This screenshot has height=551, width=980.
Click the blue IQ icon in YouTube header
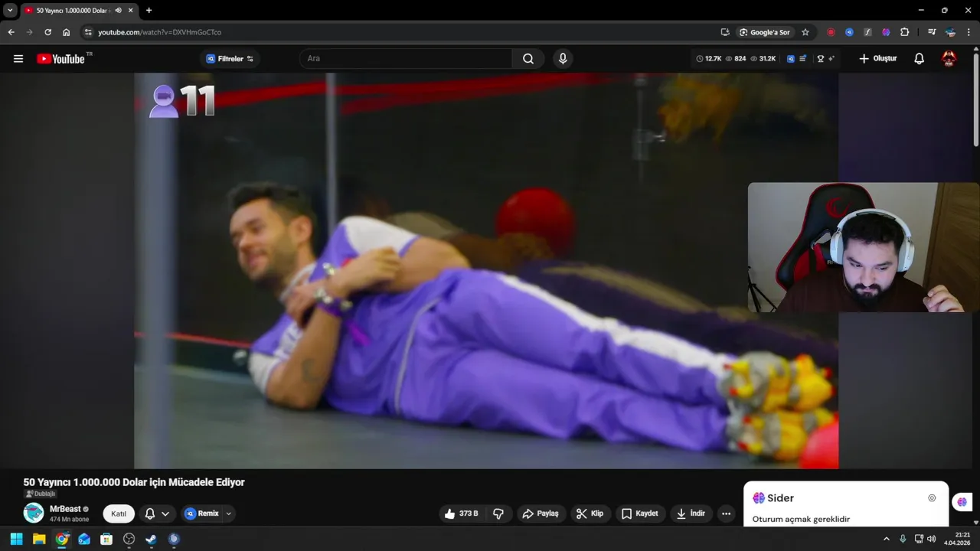tap(791, 59)
